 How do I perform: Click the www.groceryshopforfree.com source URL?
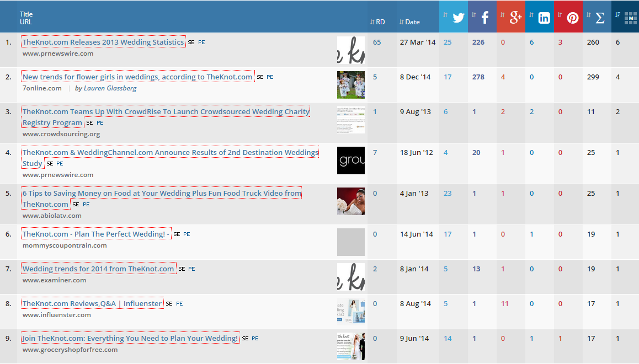coord(70,350)
